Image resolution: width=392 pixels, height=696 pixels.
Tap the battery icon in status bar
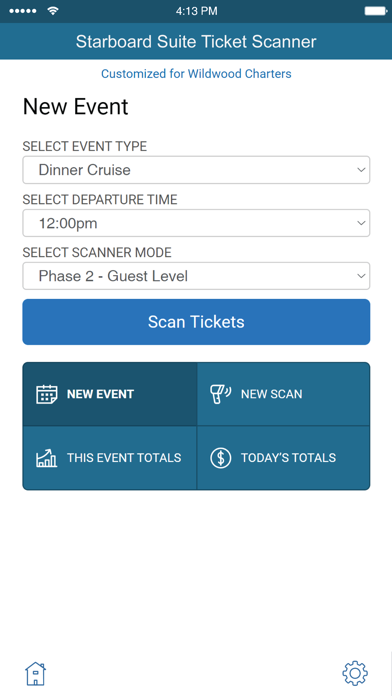tap(376, 11)
